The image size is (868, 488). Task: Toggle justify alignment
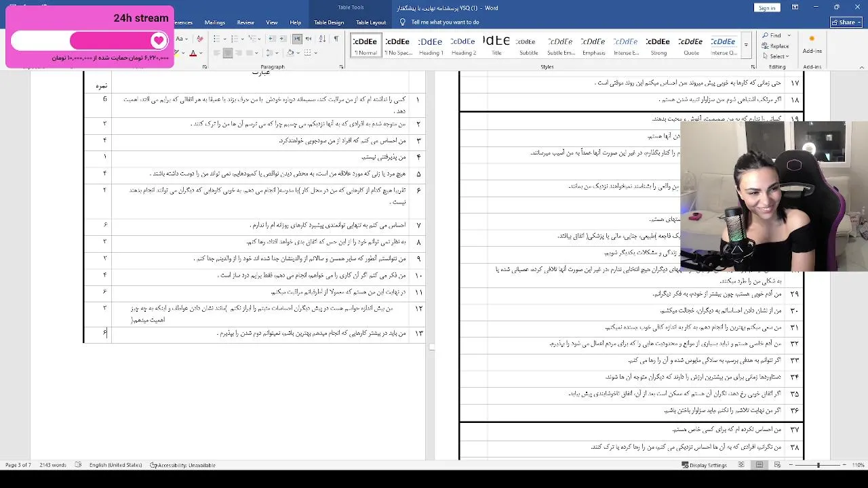click(250, 53)
